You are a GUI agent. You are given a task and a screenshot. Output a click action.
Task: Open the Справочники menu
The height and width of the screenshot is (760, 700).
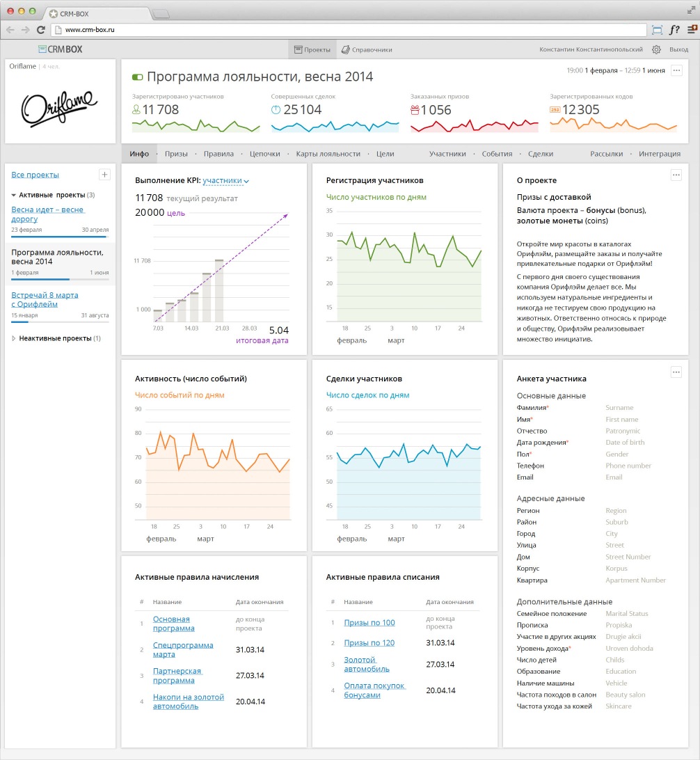(x=367, y=49)
